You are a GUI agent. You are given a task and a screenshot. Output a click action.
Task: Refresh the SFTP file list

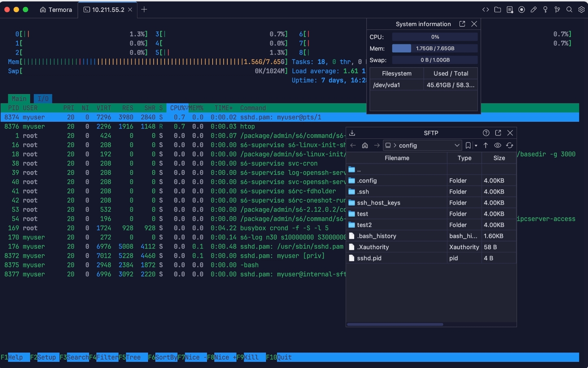[510, 145]
